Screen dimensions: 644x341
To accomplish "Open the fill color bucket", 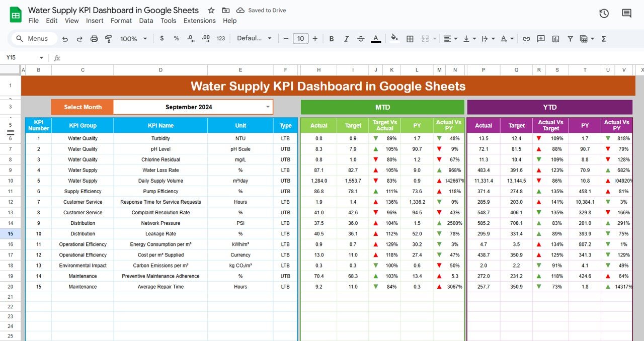I will pyautogui.click(x=394, y=38).
